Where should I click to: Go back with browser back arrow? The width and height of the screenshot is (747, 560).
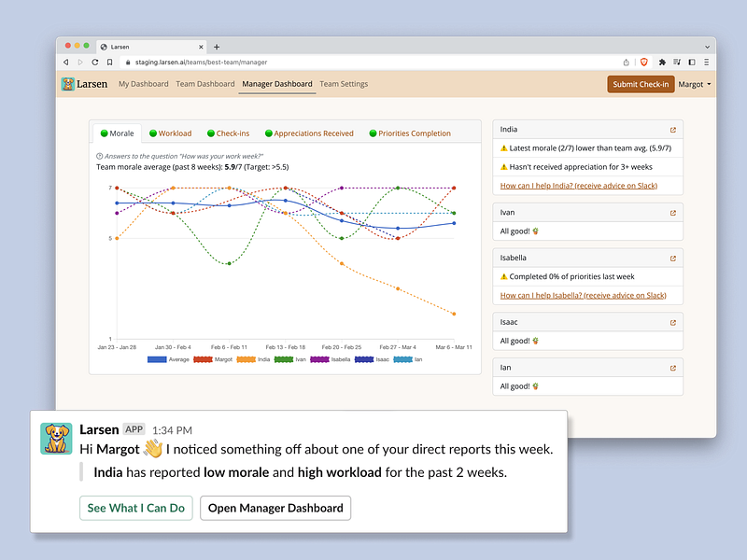pyautogui.click(x=66, y=62)
